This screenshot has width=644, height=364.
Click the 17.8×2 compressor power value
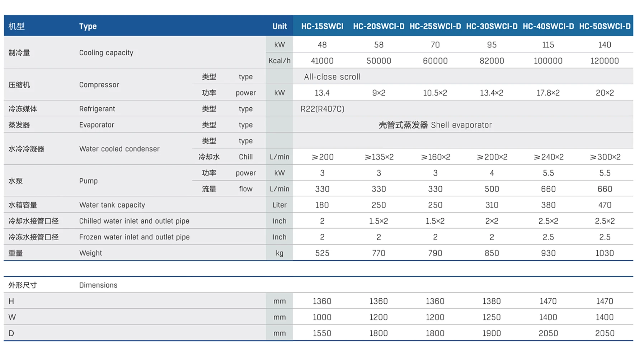548,93
